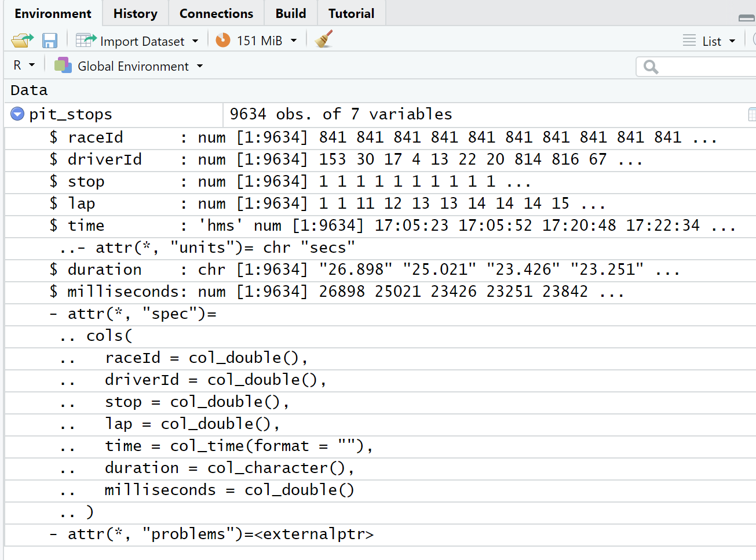Click the memory usage pie chart icon
756x560 pixels.
(x=223, y=41)
